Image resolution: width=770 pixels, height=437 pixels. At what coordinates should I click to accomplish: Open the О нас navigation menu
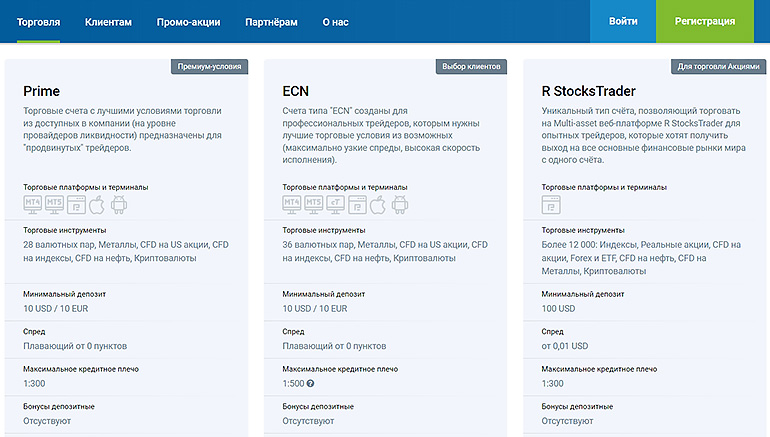(335, 22)
